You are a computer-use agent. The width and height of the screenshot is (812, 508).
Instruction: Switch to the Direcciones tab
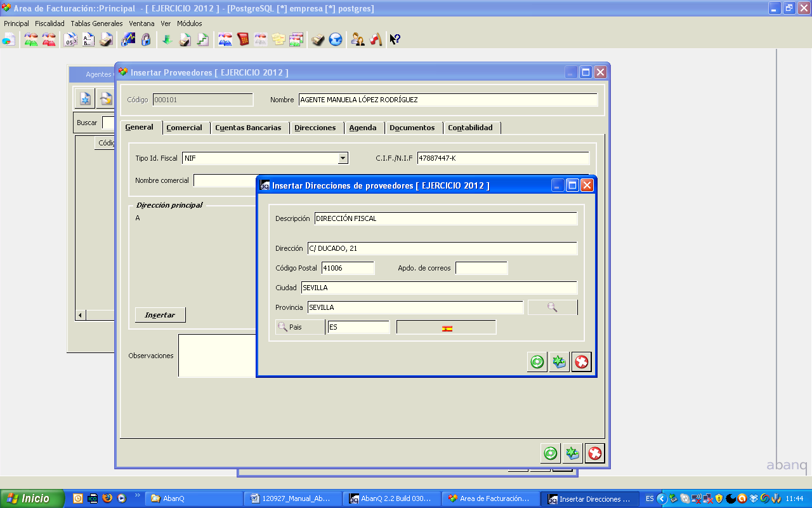coord(315,128)
